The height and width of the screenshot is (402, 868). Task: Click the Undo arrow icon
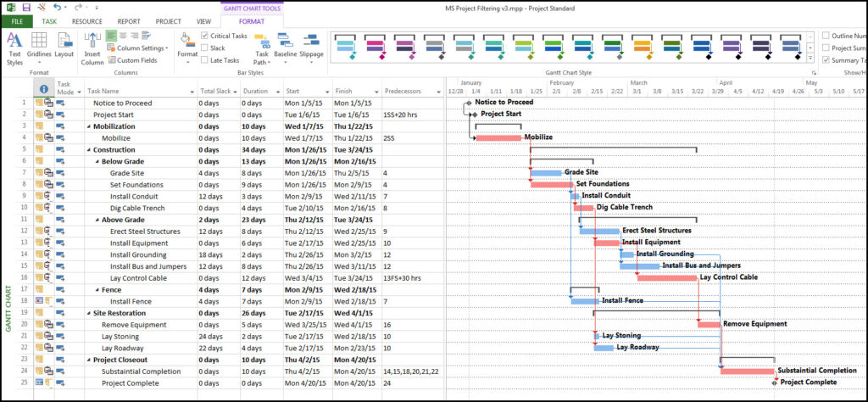pos(57,8)
